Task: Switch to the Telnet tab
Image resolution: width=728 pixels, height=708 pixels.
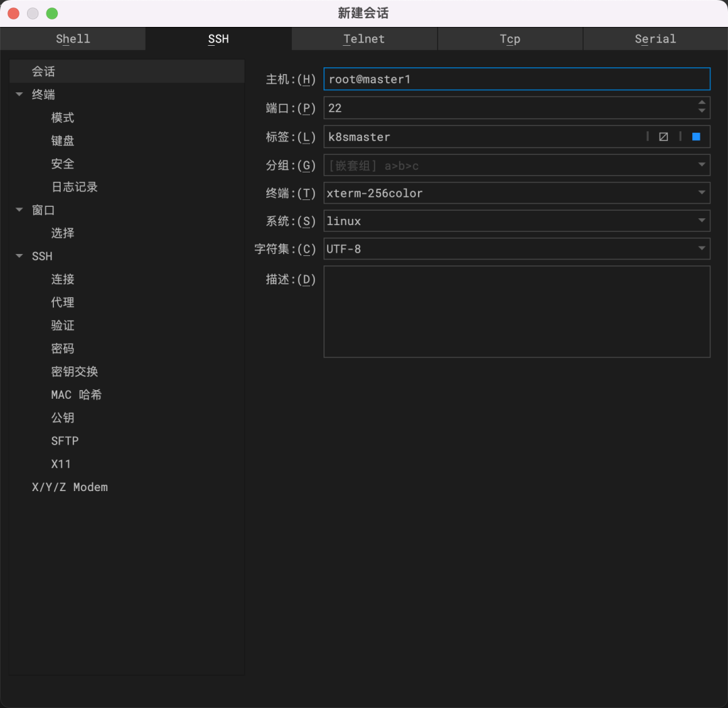Action: (364, 39)
